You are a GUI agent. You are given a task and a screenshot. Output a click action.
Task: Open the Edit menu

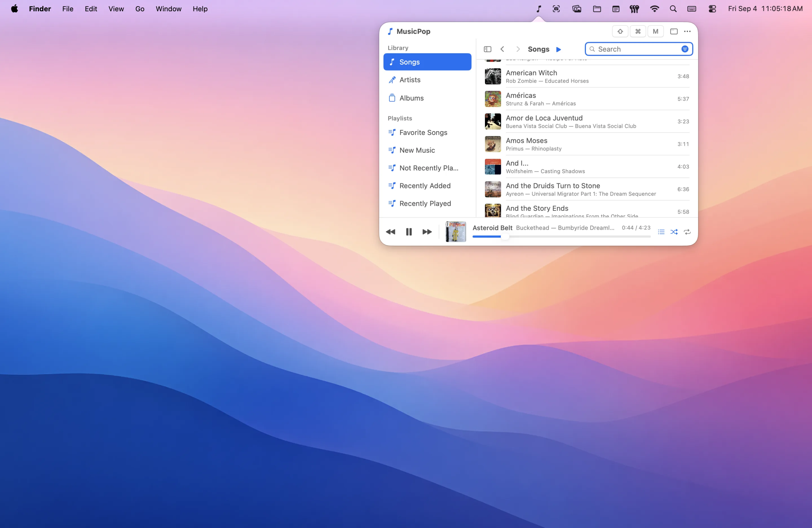pyautogui.click(x=91, y=9)
